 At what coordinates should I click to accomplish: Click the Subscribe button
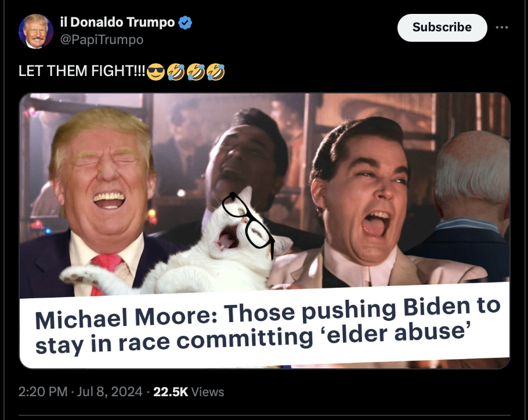click(442, 28)
